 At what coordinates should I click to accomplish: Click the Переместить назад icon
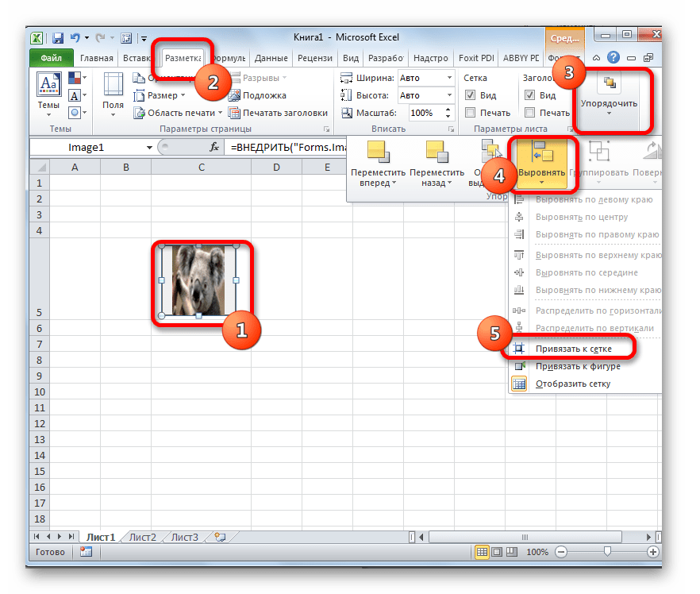437,152
